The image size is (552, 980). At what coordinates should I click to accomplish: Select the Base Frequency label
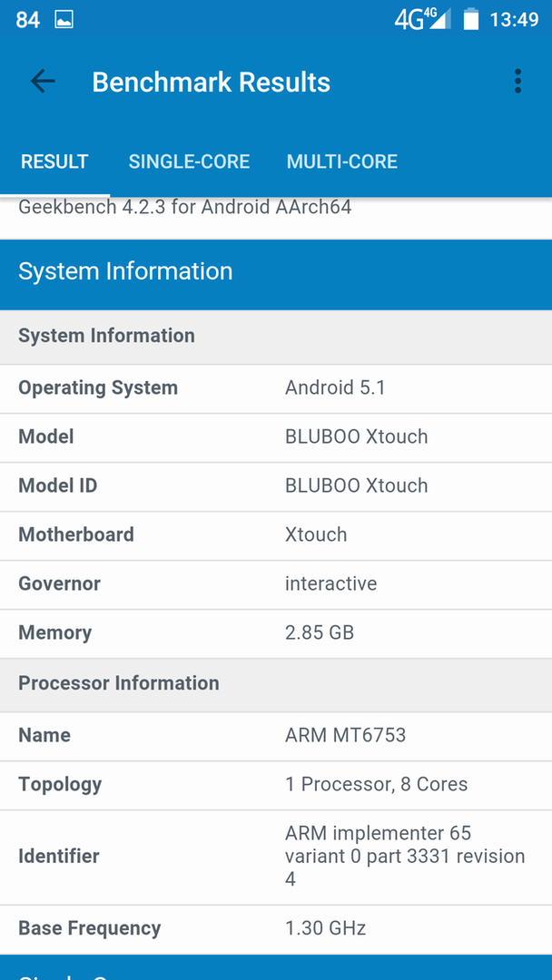89,928
